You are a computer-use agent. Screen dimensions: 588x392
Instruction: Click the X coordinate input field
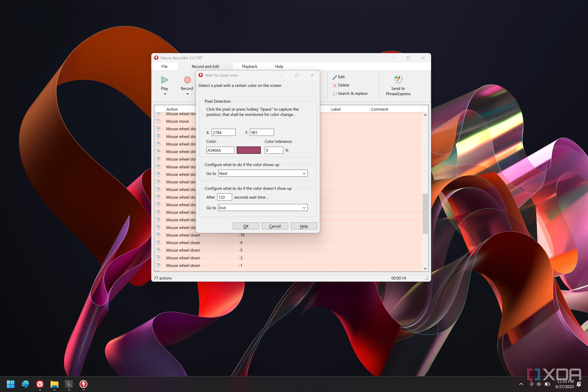point(224,132)
